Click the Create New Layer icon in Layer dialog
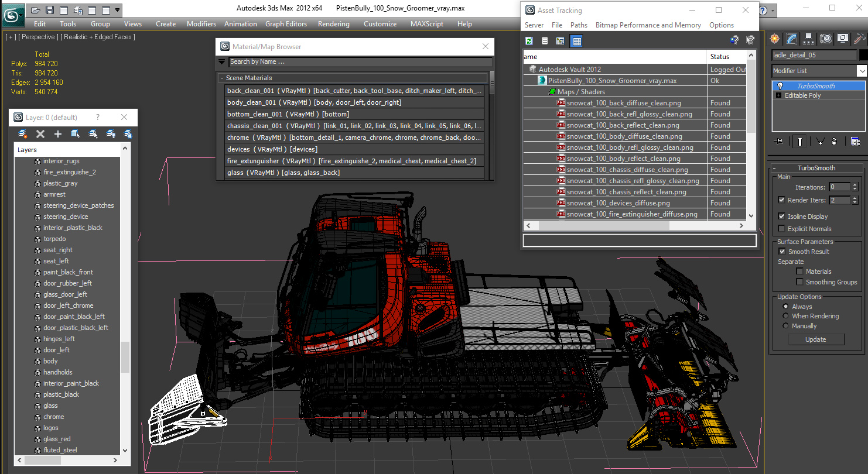The height and width of the screenshot is (474, 868). 23,134
